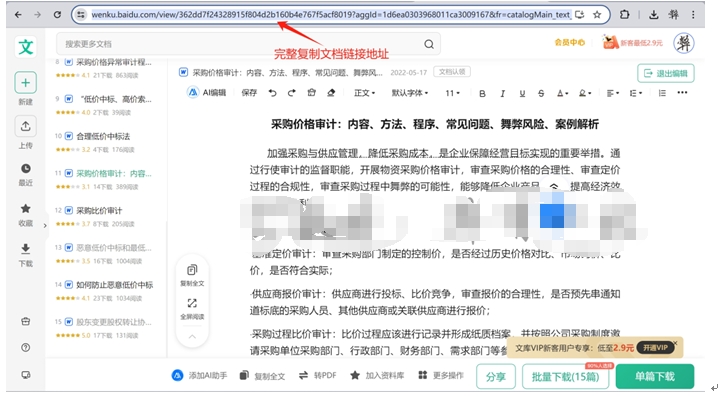Click the user avatar at the top right
Screen dimensions: 724x396
(684, 43)
